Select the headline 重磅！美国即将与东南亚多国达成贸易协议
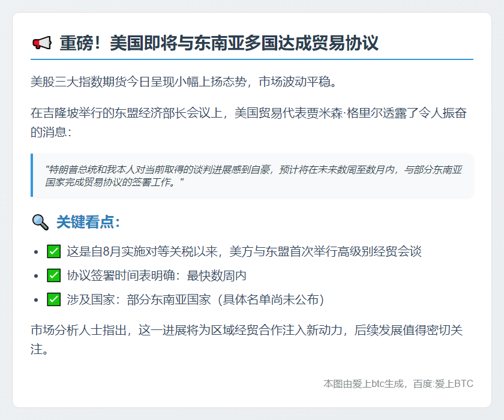 tap(219, 44)
